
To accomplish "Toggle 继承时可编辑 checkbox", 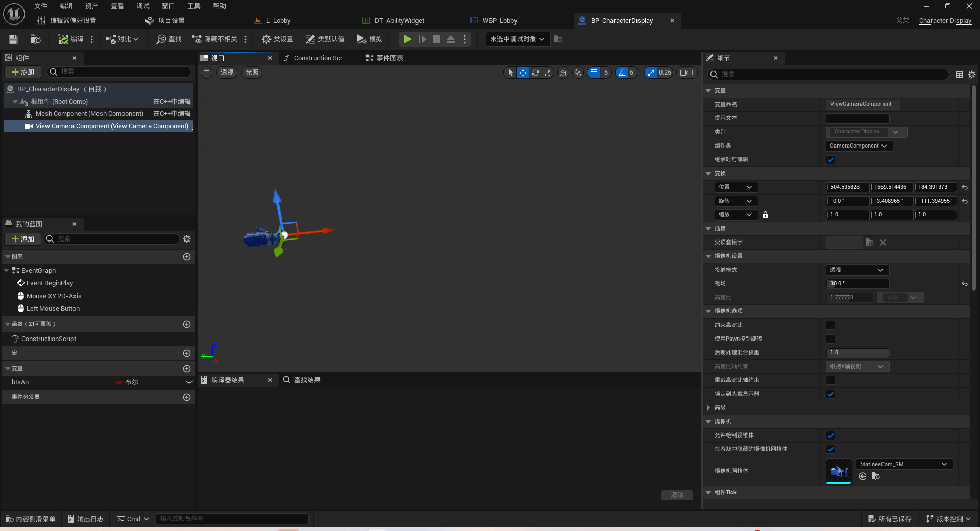I will [830, 160].
